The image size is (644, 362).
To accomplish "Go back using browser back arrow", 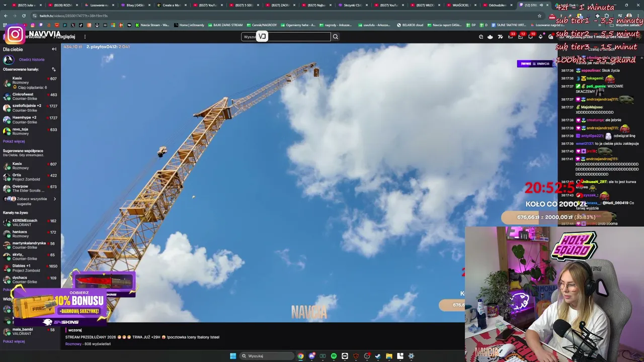I will [x=6, y=16].
